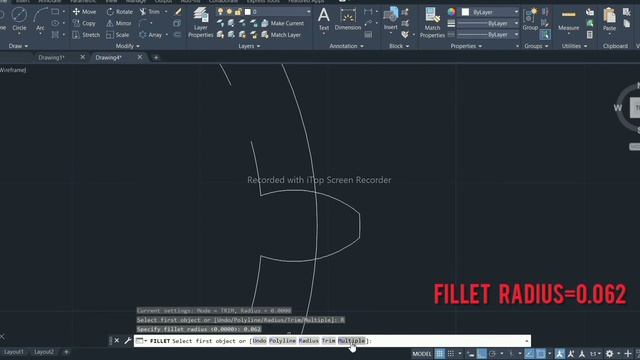
Task: Click the Paste tool
Action: pos(609,19)
